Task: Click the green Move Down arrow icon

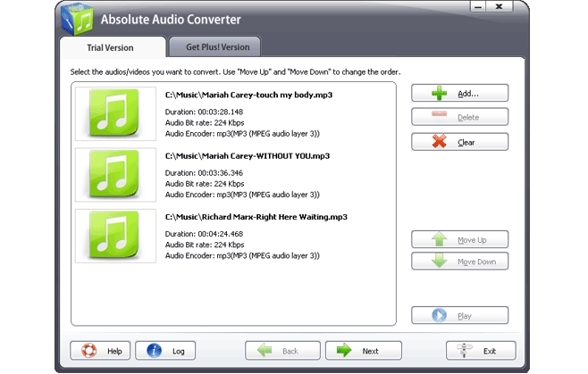Action: [x=439, y=261]
